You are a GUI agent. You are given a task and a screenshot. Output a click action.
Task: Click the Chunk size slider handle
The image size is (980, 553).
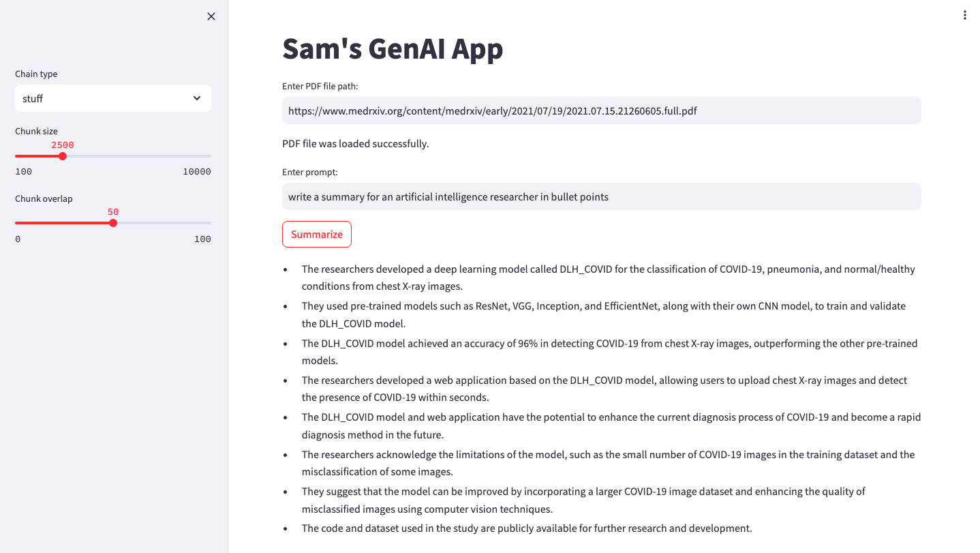(x=63, y=156)
